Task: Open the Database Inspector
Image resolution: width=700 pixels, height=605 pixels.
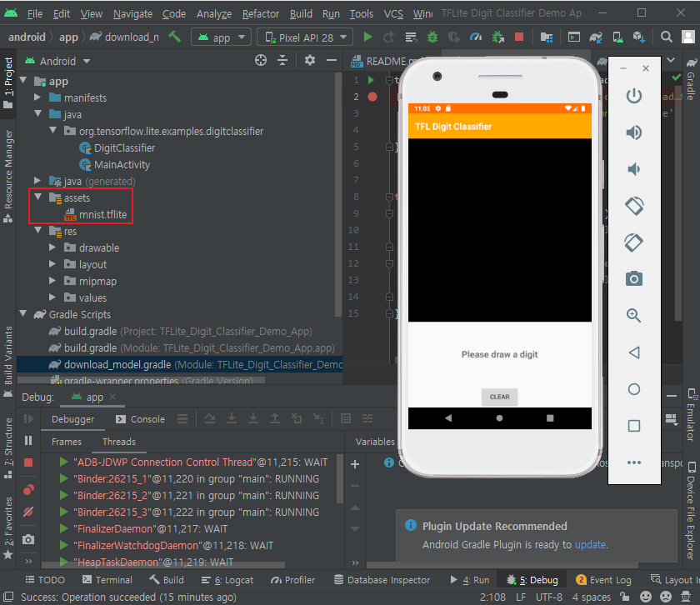Action: pos(382,580)
